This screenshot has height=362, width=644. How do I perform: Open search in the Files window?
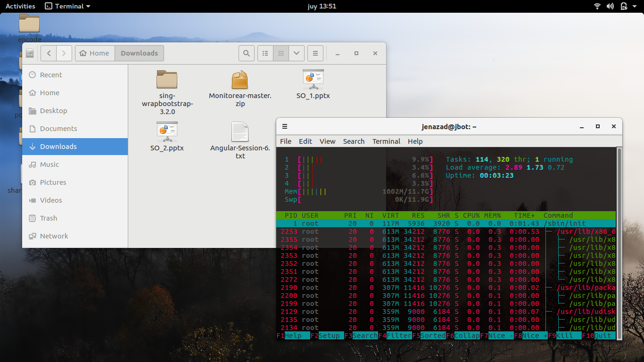(x=246, y=53)
